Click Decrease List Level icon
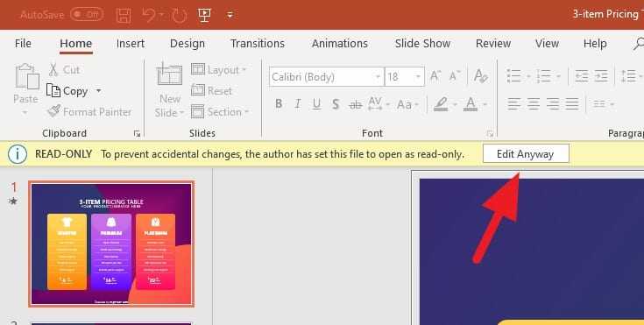The image size is (644, 325). [x=582, y=76]
